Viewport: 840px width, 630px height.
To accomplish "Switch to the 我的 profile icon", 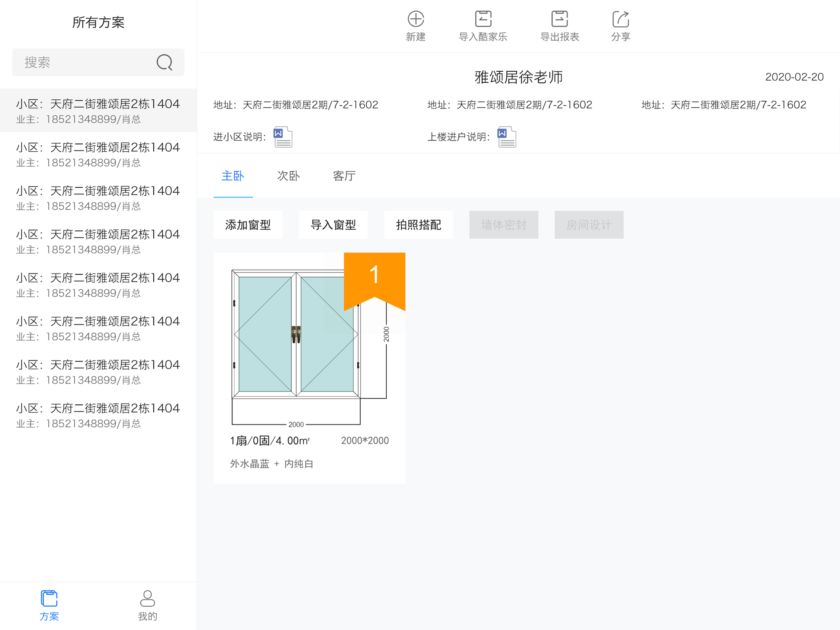I will [x=147, y=598].
